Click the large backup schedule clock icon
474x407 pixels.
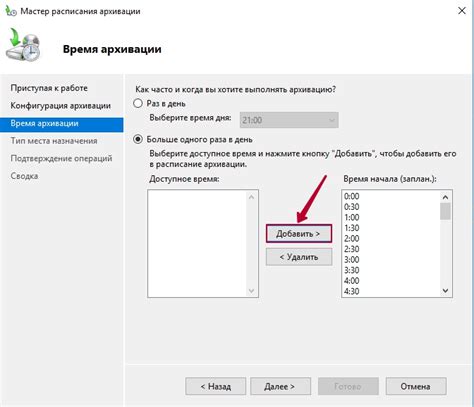pos(23,45)
